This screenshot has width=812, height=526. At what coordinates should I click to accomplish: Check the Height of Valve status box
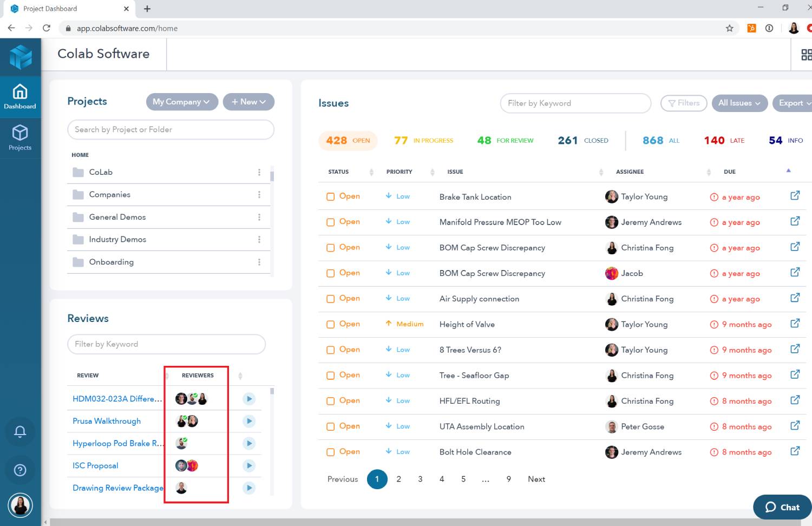click(x=330, y=325)
